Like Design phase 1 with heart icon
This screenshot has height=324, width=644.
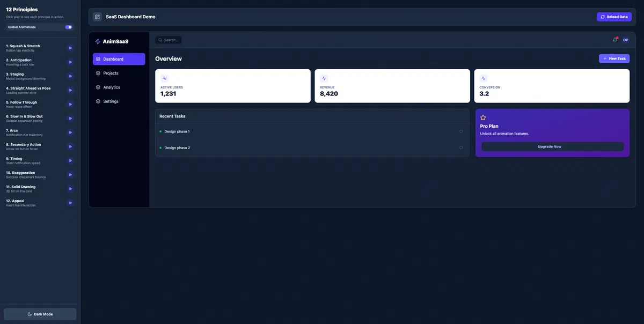[x=461, y=131]
